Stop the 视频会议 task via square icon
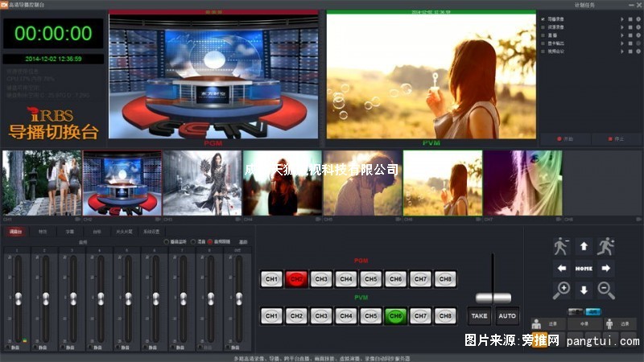 coord(630,51)
